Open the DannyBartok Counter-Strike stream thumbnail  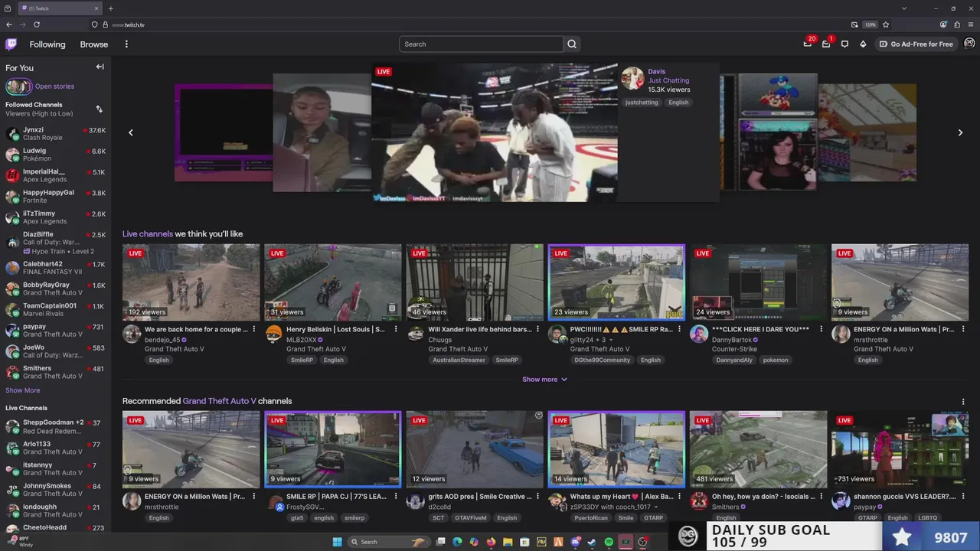tap(758, 282)
